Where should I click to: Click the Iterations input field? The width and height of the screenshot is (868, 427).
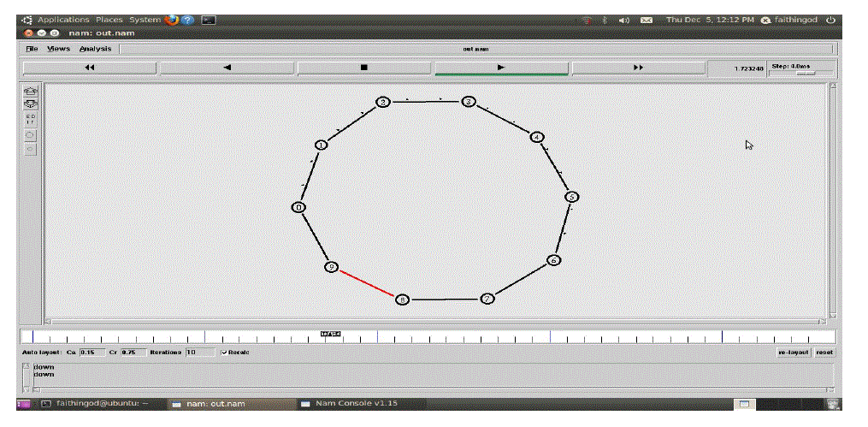[199, 353]
